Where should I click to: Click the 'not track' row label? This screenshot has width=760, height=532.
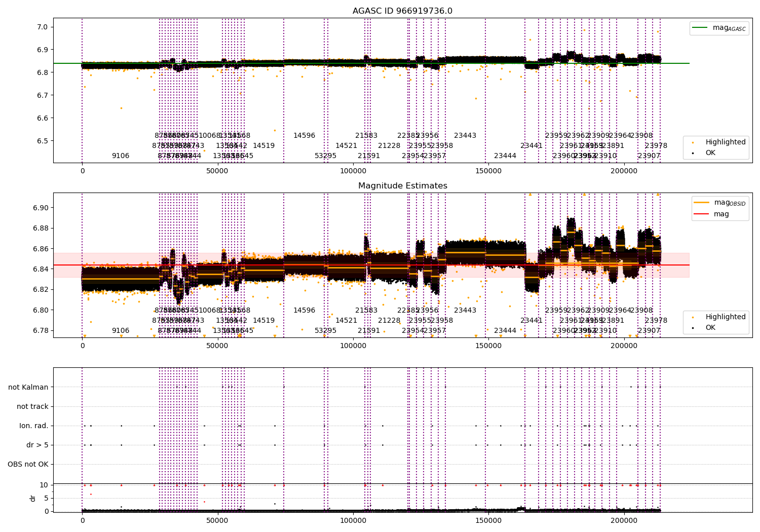(x=32, y=406)
